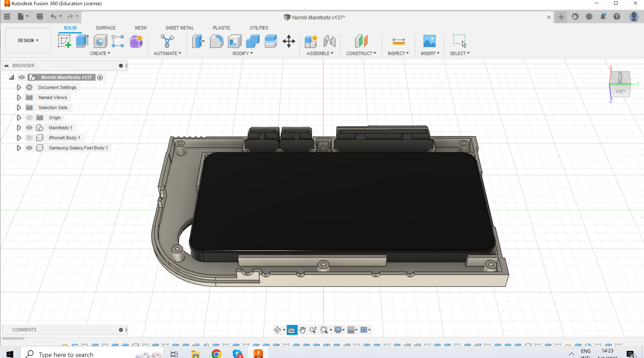
Task: Open the DESIGN workspace dropdown
Action: click(28, 40)
